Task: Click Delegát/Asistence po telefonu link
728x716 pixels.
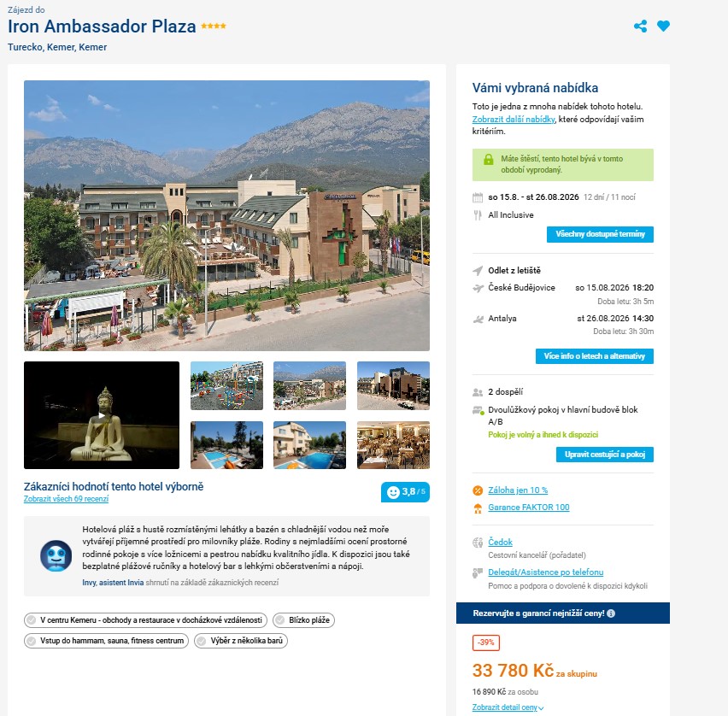Action: click(x=545, y=572)
